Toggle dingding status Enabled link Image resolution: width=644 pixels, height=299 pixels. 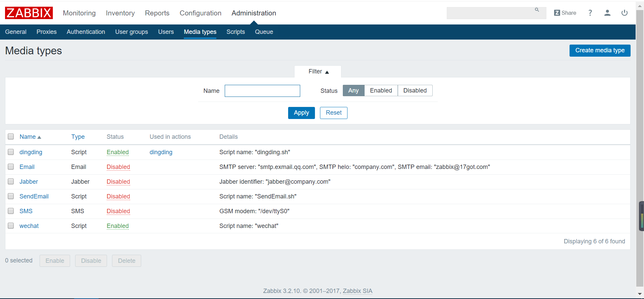tap(118, 152)
